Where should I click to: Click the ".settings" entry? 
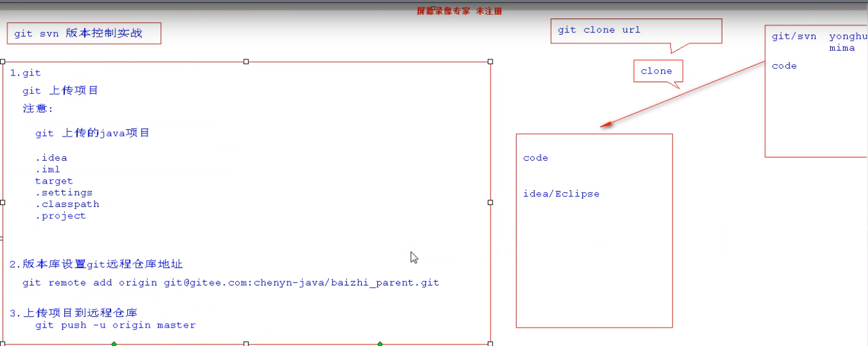tap(64, 193)
